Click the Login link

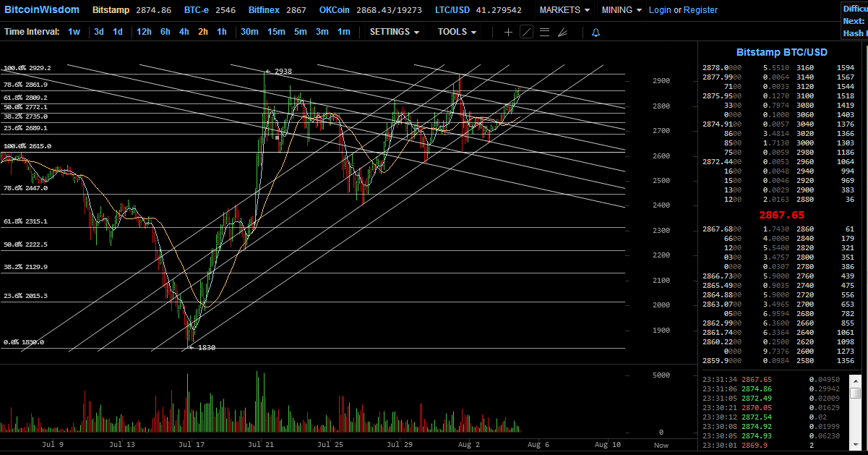click(660, 10)
